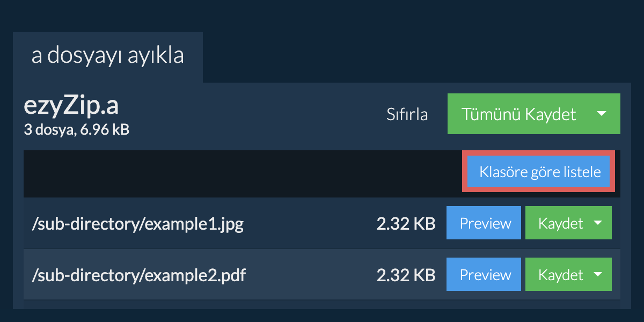Expand Kaydet options arrow for example1.jpg

point(598,223)
